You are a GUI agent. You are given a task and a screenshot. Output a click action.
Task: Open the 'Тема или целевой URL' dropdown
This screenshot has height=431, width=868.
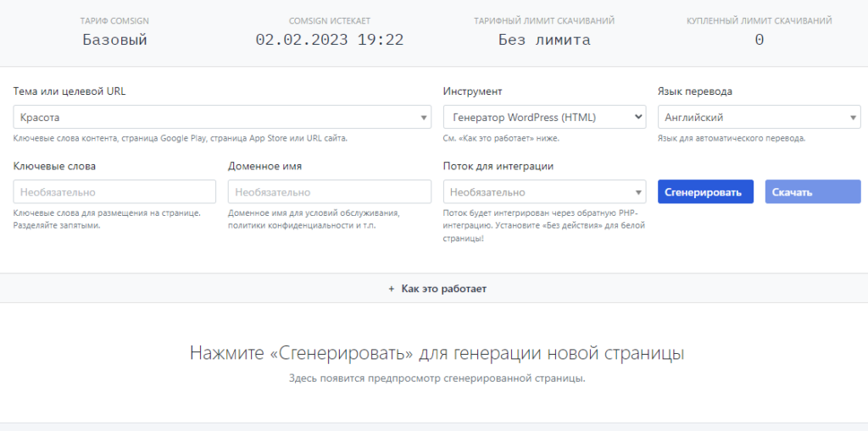pos(222,118)
